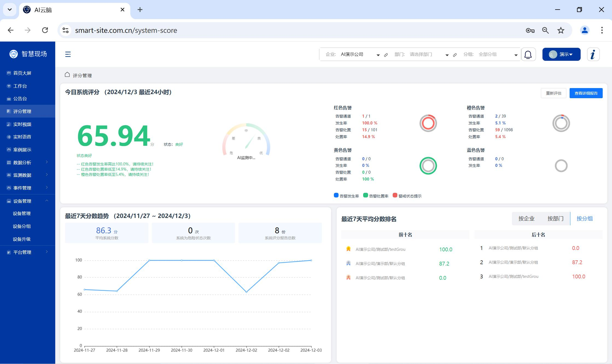Click the 重新评估 button
The image size is (612, 364).
pos(553,93)
